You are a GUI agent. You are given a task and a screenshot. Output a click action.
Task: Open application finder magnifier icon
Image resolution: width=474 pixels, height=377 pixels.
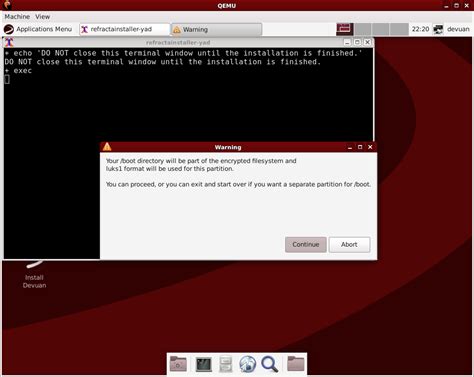coord(270,364)
